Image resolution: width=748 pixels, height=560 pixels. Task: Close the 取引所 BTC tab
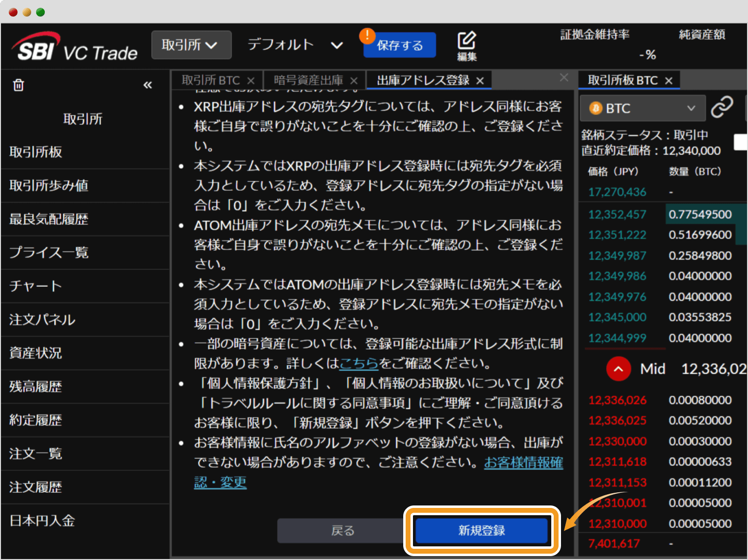coord(251,81)
